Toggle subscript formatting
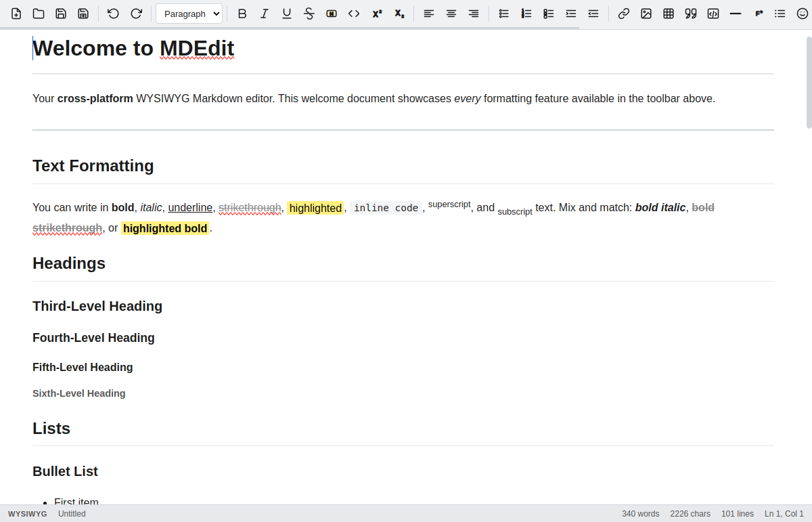The image size is (812, 522). click(x=399, y=14)
